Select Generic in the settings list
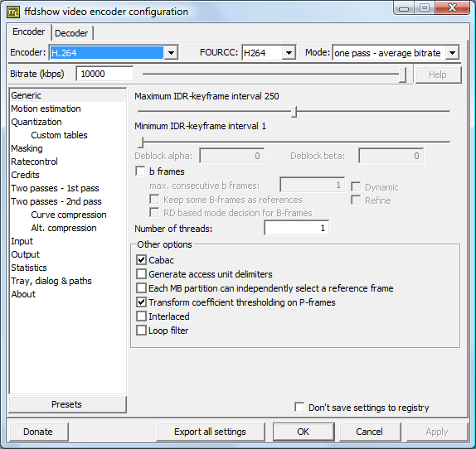The height and width of the screenshot is (449, 476). coord(68,95)
